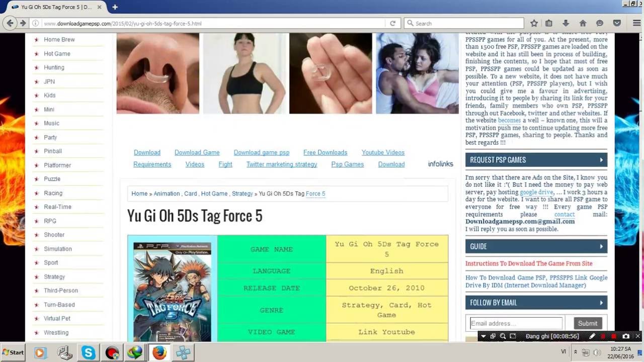Open the network tray icon
The width and height of the screenshot is (644, 362).
[x=586, y=352]
